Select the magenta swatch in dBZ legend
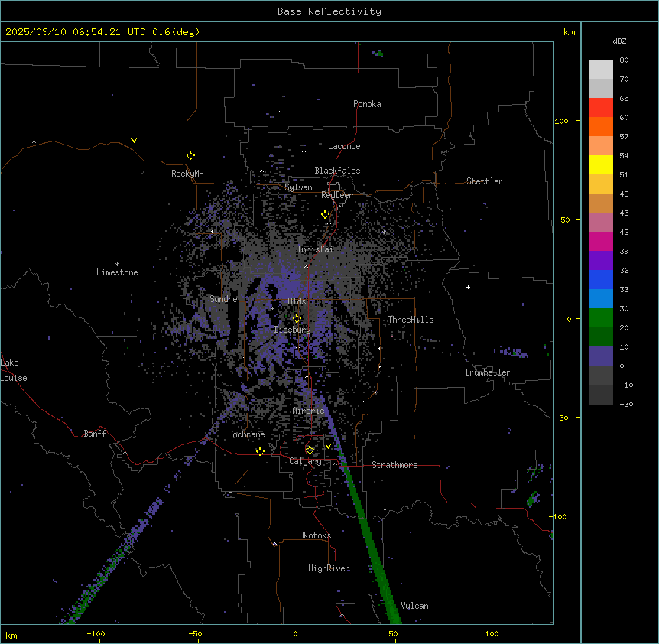This screenshot has width=659, height=644. [601, 241]
